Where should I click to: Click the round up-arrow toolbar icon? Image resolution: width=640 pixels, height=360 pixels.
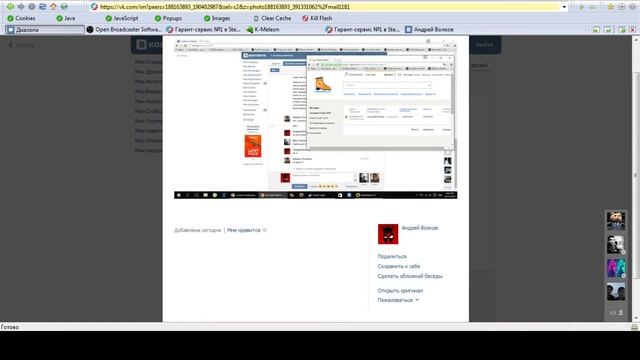(x=622, y=7)
